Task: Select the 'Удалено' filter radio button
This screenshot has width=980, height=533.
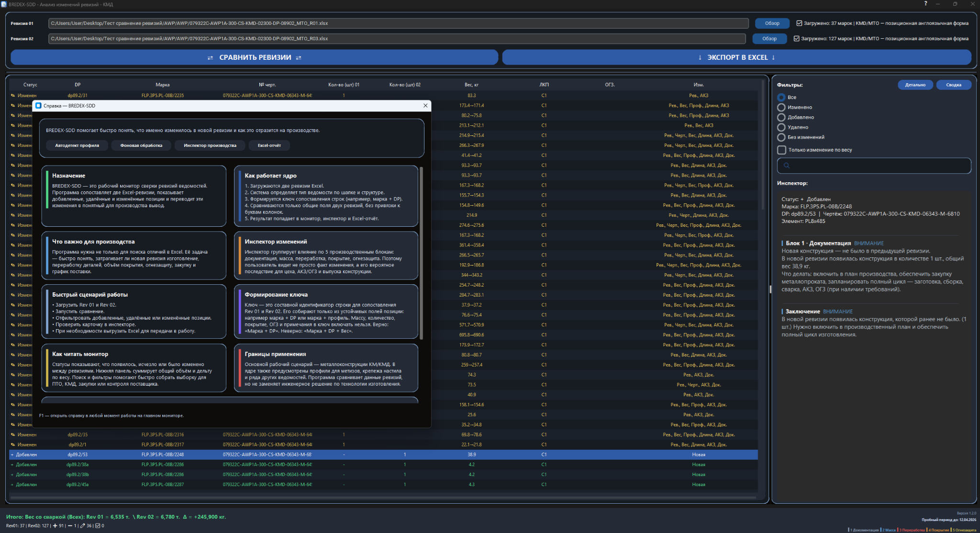Action: coord(781,127)
